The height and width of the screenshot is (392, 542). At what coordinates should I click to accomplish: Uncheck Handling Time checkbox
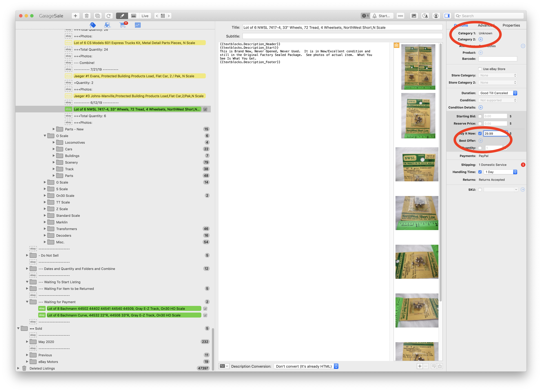click(480, 172)
